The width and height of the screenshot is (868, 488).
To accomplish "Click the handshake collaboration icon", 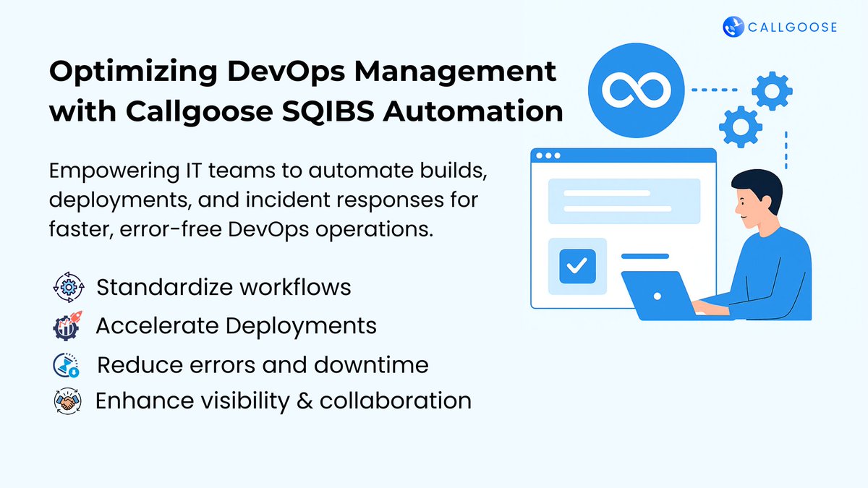I will tap(67, 401).
